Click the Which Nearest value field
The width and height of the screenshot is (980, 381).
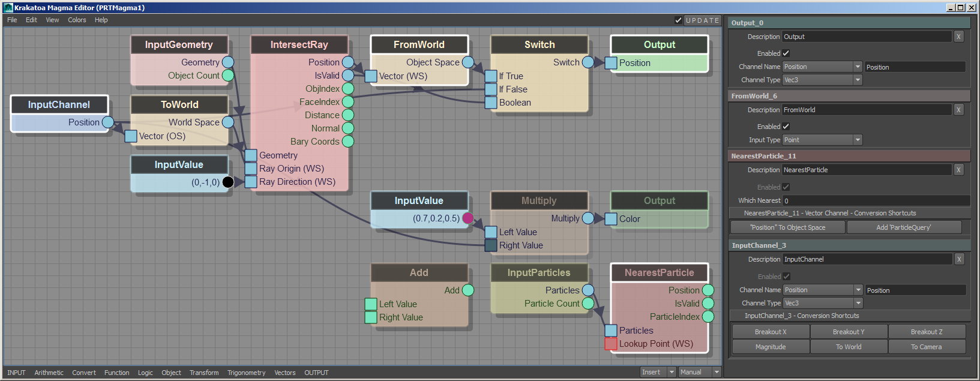tap(876, 200)
